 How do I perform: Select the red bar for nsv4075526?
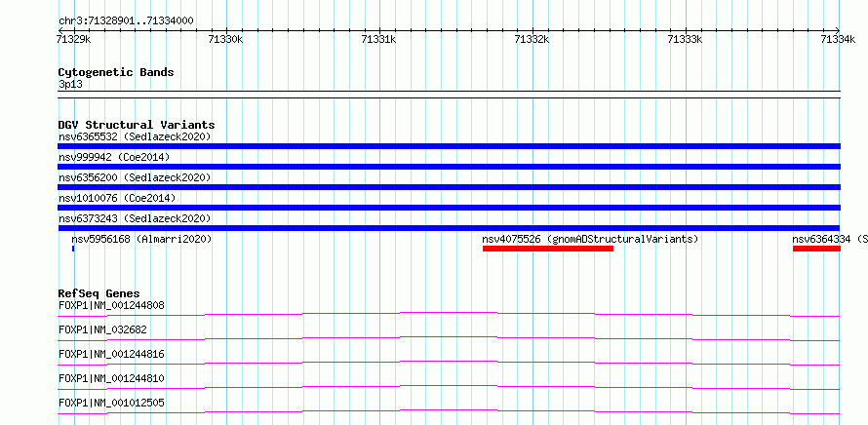tap(548, 249)
